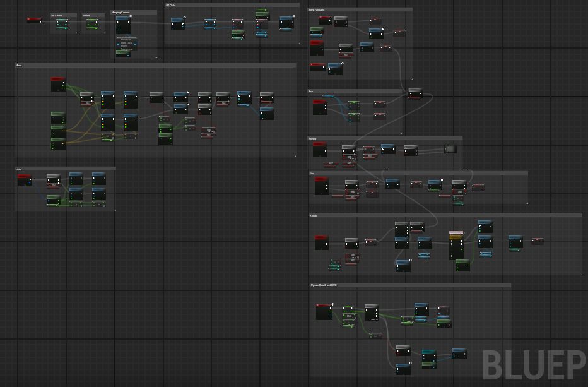Select the green variable node inside Set HP
Image resolution: width=588 pixels, height=387 pixels.
(x=92, y=24)
